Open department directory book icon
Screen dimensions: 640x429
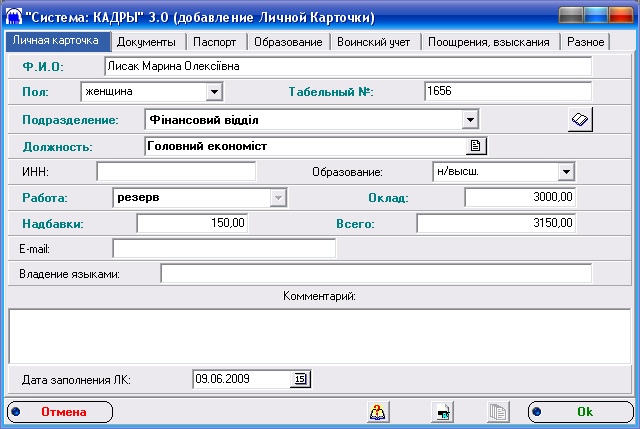pyautogui.click(x=580, y=120)
